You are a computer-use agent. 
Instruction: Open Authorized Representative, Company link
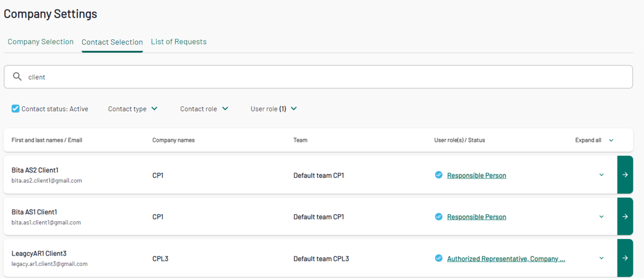click(x=506, y=259)
